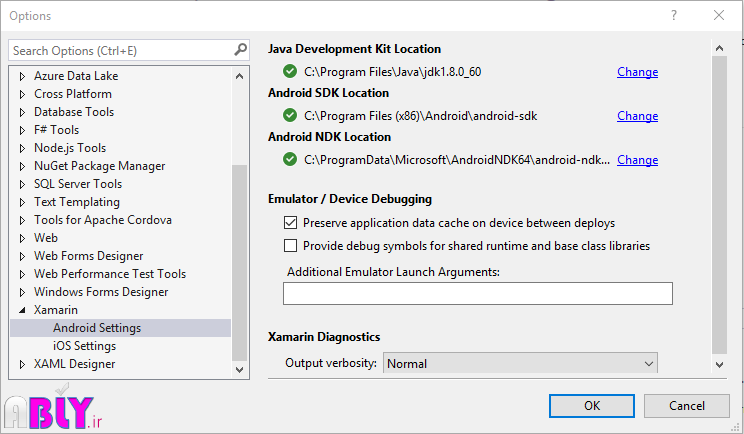Screen dimensions: 744x434
Task: Click the search magnifier icon
Action: pos(241,50)
